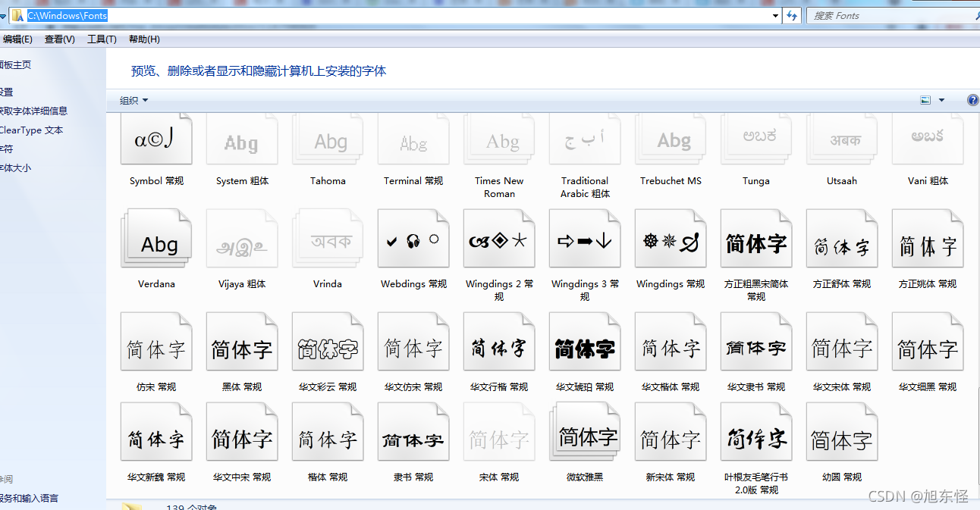
Task: Select the 华文细黑 常规 font icon
Action: [928, 342]
